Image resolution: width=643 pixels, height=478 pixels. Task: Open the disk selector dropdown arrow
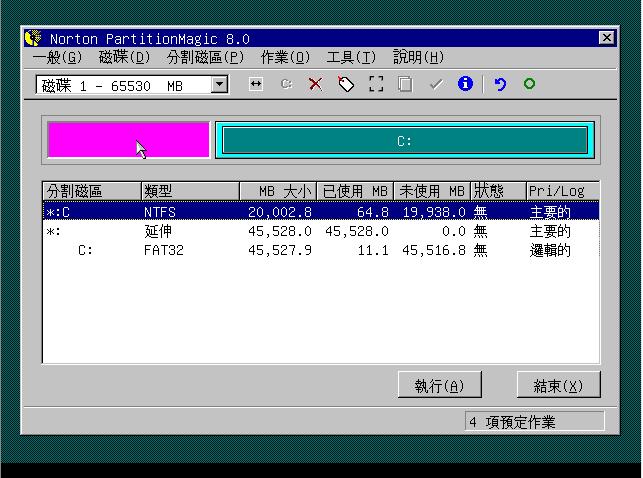(220, 85)
